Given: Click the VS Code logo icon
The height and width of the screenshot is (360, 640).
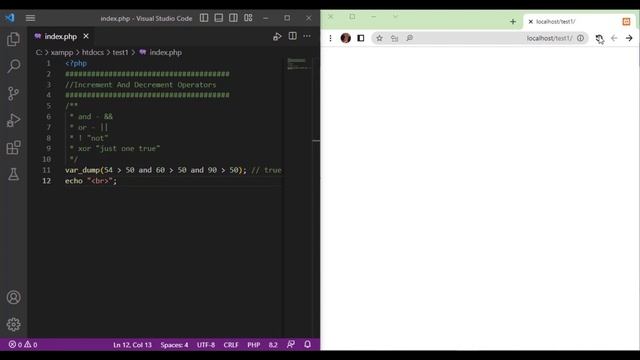Looking at the screenshot, I should coord(10,18).
